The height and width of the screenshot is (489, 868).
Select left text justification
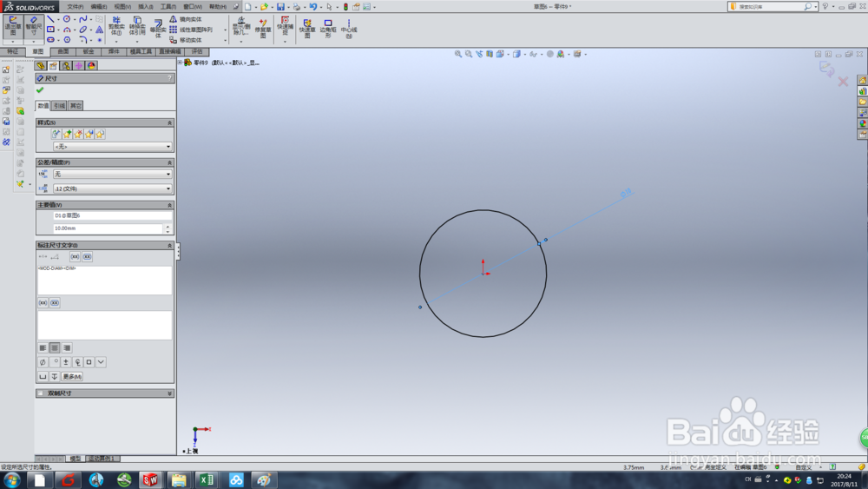[x=43, y=347]
